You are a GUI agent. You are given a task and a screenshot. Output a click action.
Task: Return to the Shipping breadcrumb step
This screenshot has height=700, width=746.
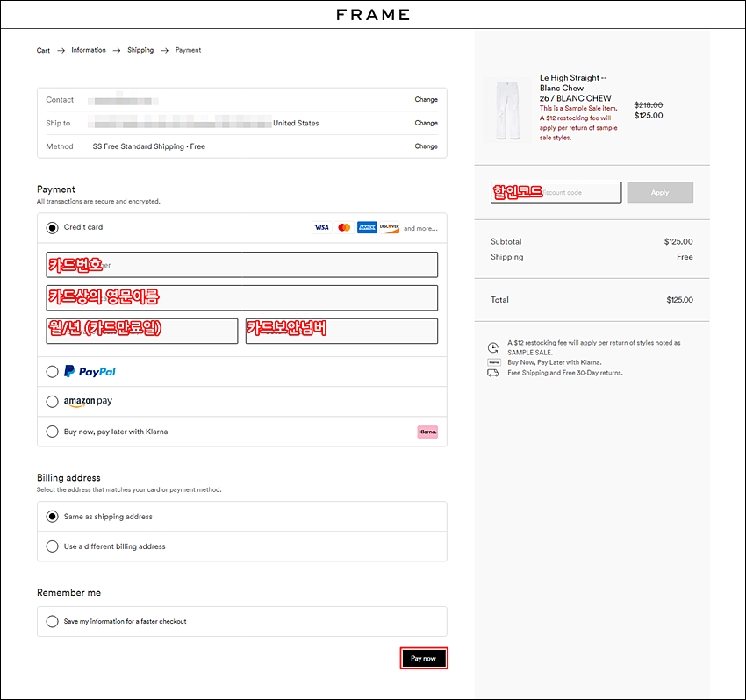(140, 50)
